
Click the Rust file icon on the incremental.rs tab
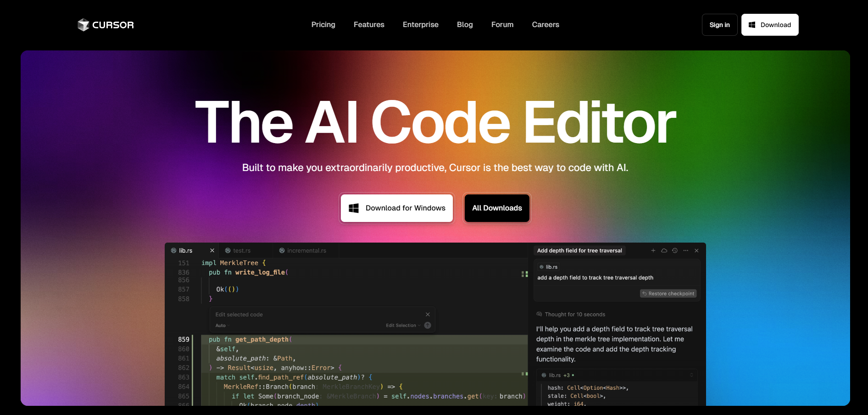click(282, 250)
